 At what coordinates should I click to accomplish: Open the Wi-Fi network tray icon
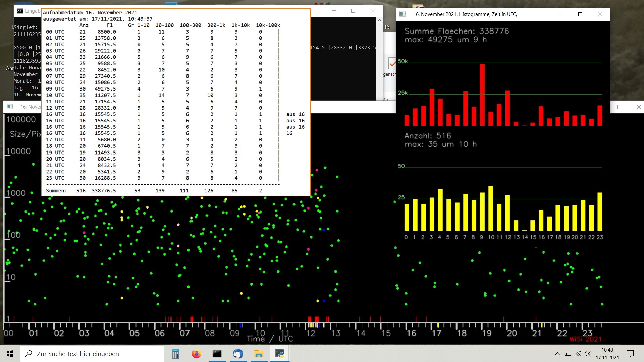578,354
